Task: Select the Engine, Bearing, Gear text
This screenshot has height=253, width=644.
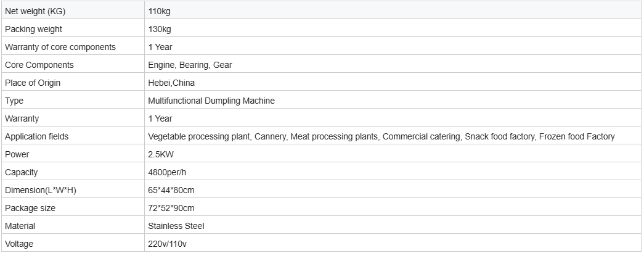Action: click(190, 65)
